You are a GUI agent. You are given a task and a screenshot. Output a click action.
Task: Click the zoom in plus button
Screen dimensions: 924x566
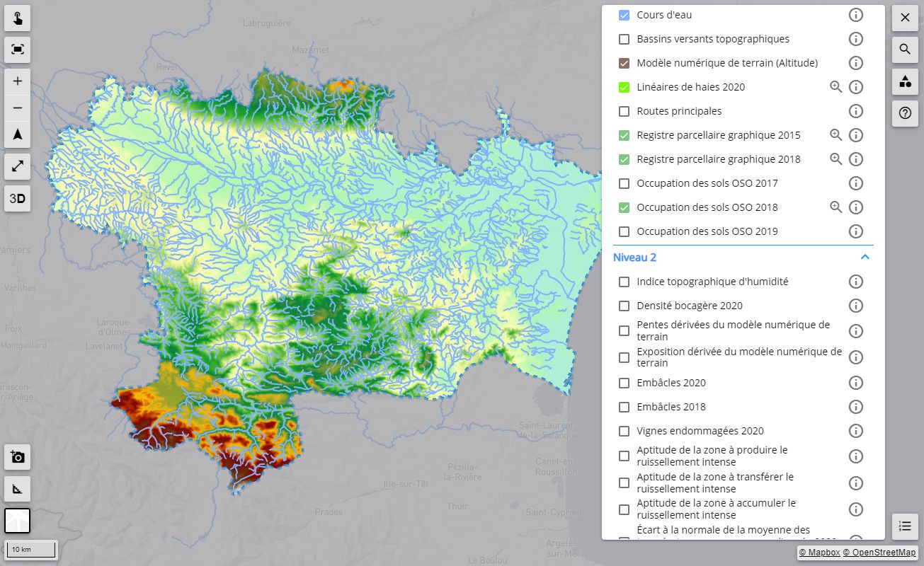click(18, 81)
